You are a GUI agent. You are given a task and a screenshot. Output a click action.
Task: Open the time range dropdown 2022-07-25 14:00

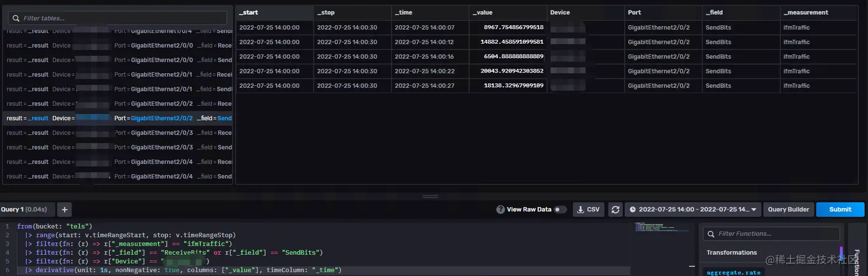coord(693,210)
